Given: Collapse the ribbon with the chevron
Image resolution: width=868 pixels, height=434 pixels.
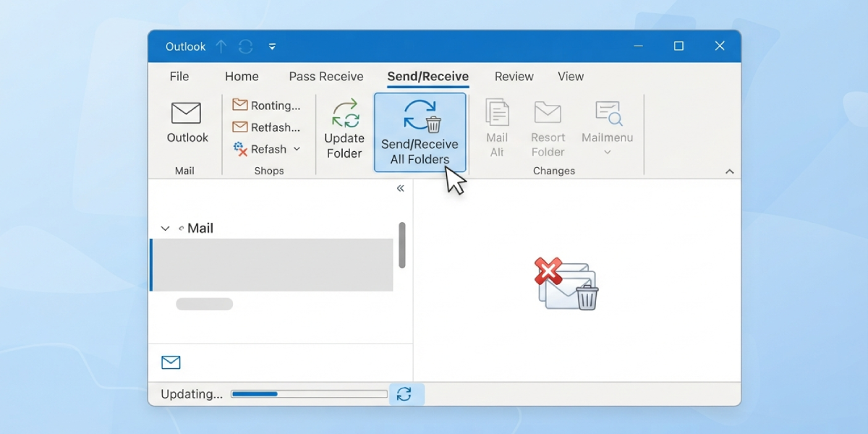Looking at the screenshot, I should pos(729,171).
